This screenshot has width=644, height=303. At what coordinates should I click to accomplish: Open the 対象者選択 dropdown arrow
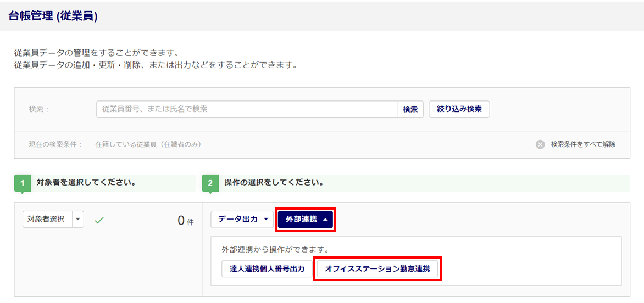tap(78, 220)
